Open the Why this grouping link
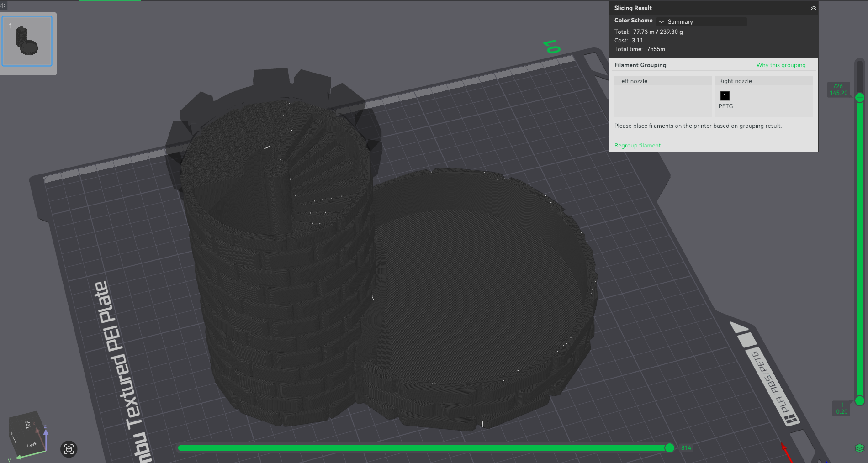The image size is (868, 463). [781, 65]
